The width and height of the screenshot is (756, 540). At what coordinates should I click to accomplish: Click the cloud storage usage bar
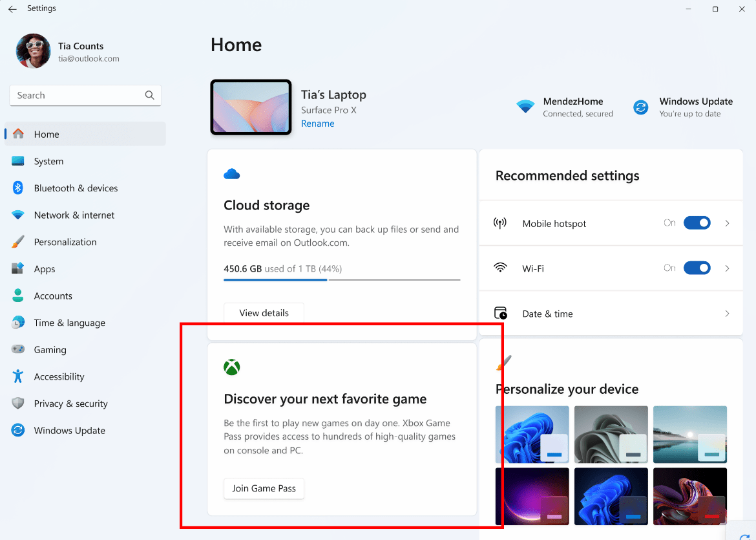tap(342, 279)
